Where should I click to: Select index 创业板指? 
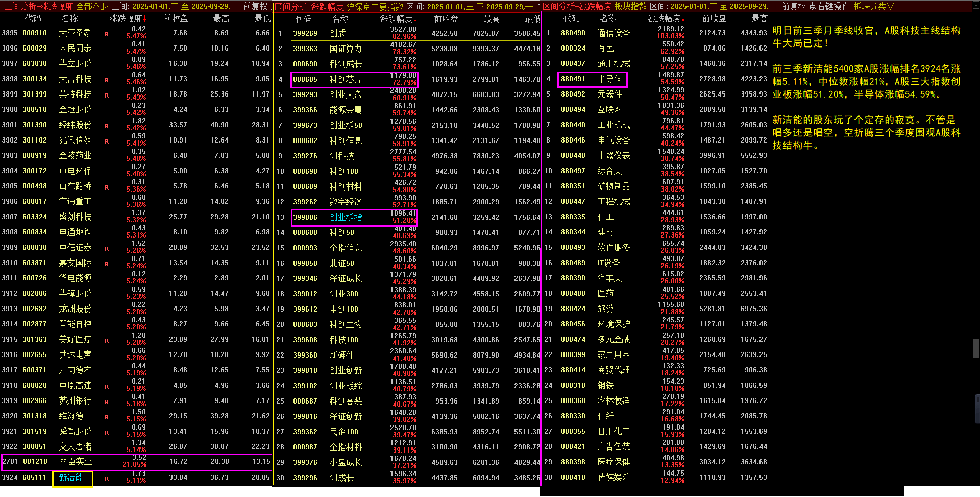[346, 217]
